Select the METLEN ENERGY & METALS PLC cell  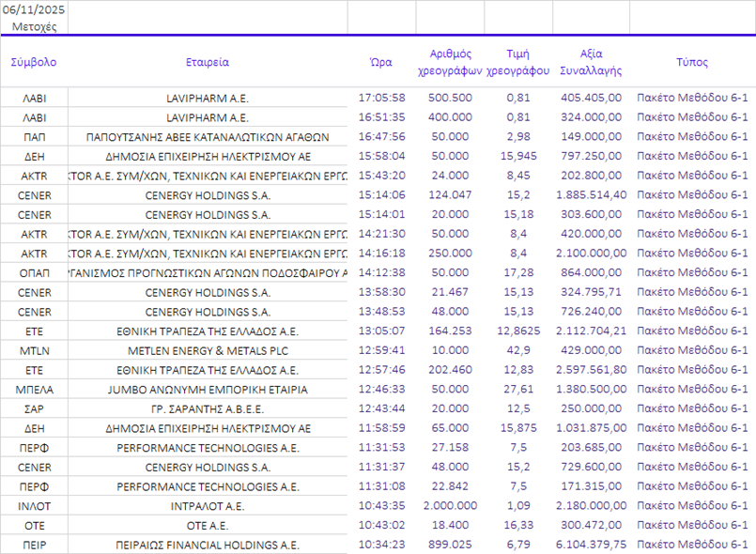208,350
